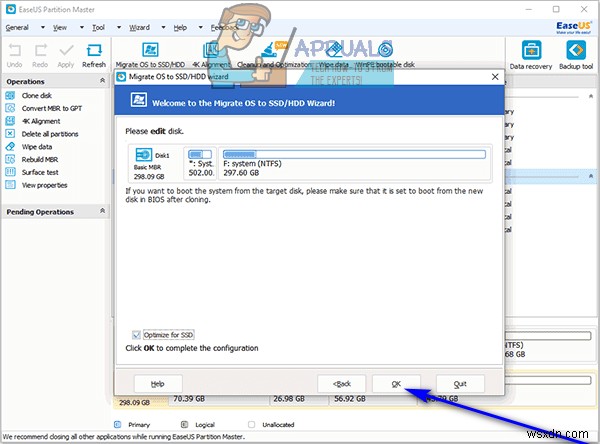Open Cleanup and Optimization tool

pyautogui.click(x=274, y=55)
